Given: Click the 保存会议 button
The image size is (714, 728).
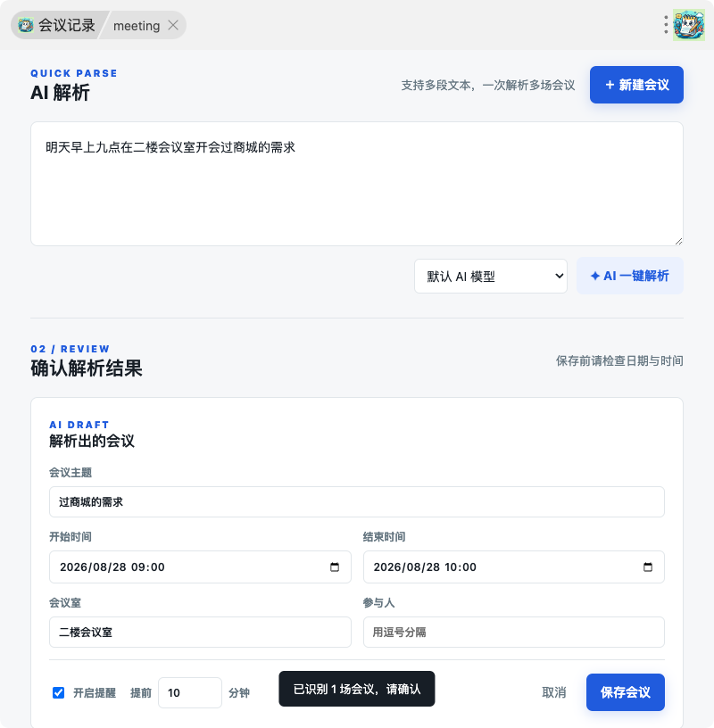Looking at the screenshot, I should pyautogui.click(x=626, y=692).
